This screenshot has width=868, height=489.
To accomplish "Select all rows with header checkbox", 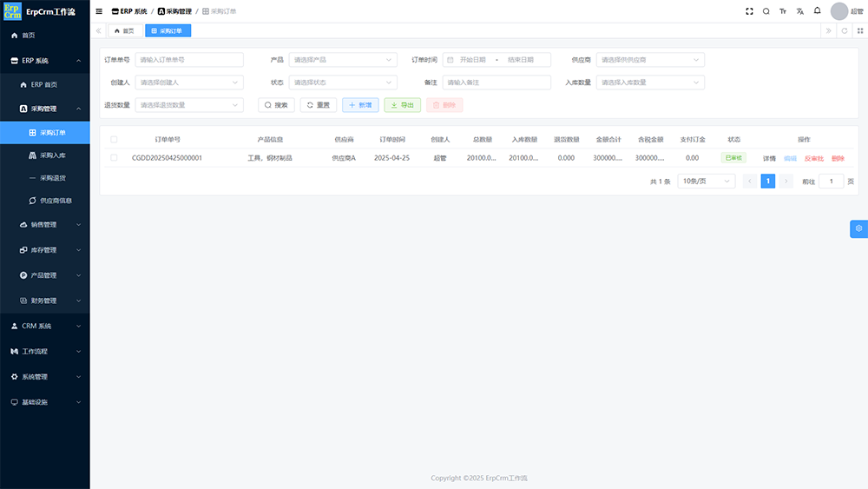I will click(x=114, y=139).
